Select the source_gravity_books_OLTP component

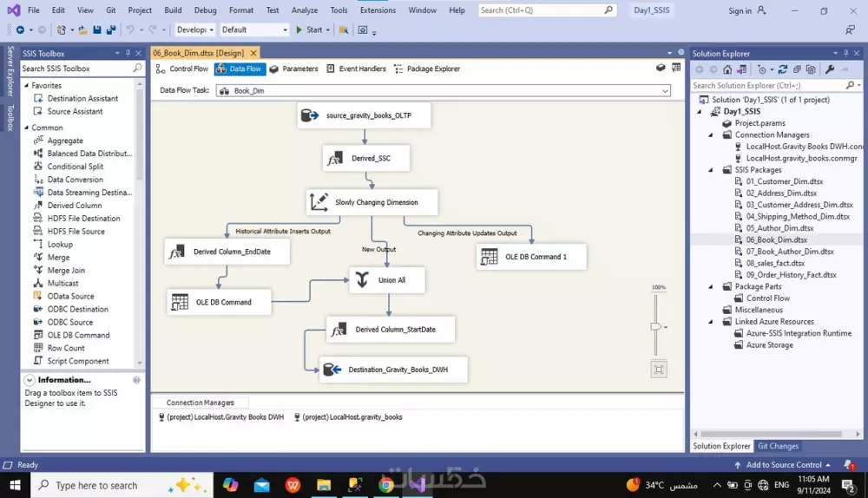coord(364,115)
